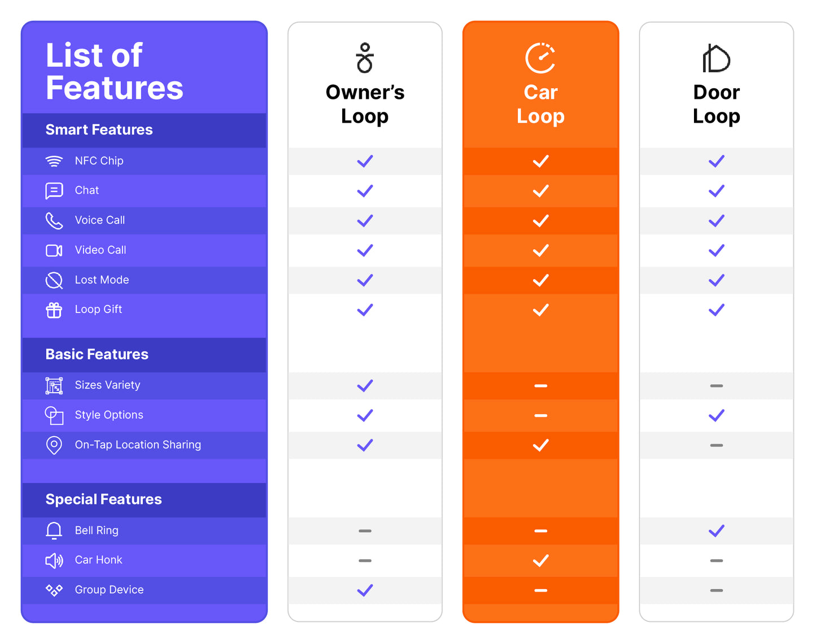Click the Car Honk speaker icon
816x644 pixels.
[54, 560]
